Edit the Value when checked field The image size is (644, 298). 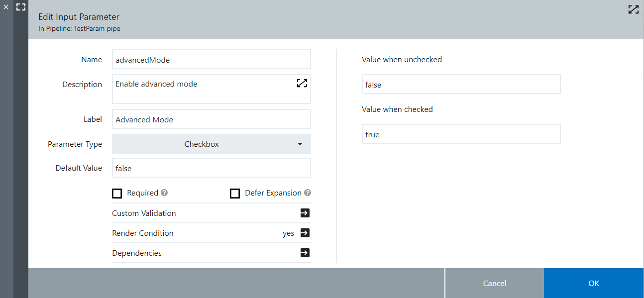[461, 134]
